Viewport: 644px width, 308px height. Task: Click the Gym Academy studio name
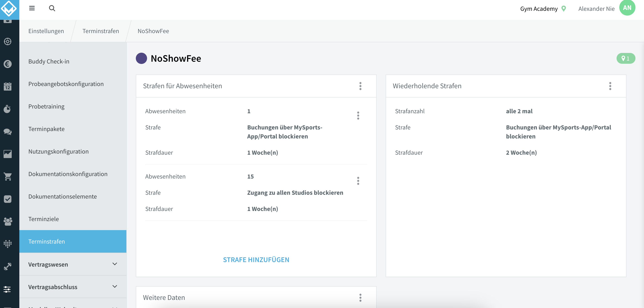pos(539,9)
